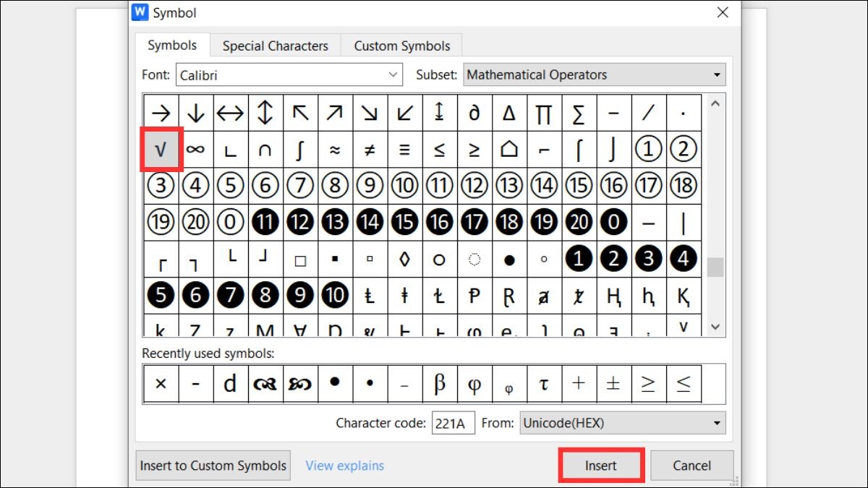The width and height of the screenshot is (868, 488).
Task: Pick the infinity symbol
Action: pos(195,150)
